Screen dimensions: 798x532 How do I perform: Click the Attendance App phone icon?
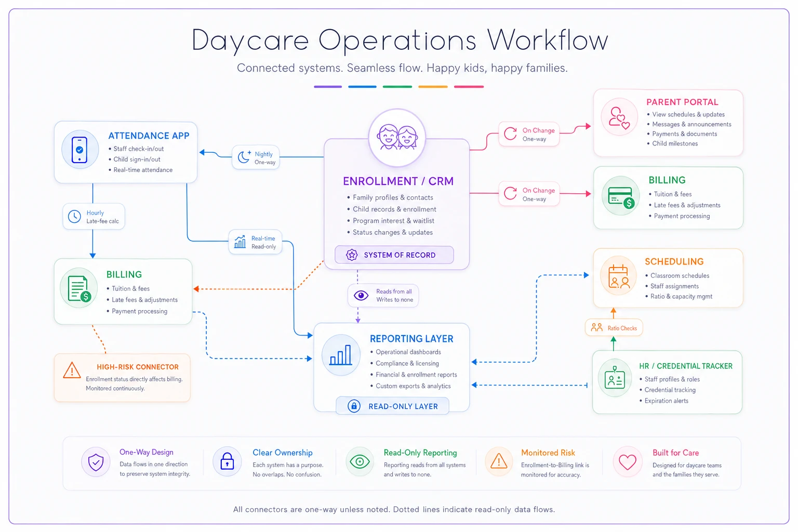tap(79, 150)
